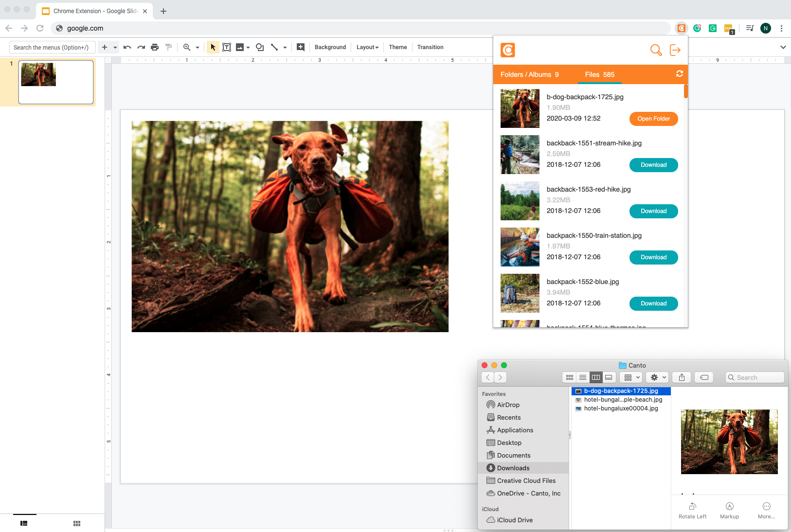The image size is (791, 532).
Task: Click the edit tags icon in Finder
Action: 704,377
